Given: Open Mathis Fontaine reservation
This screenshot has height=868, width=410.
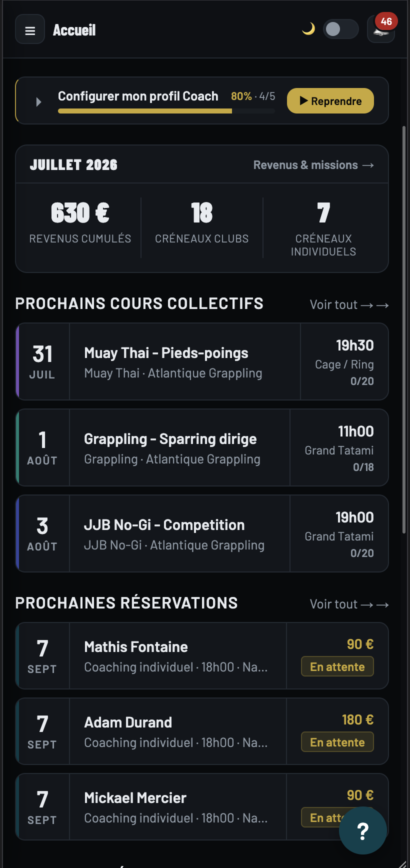Looking at the screenshot, I should click(202, 656).
